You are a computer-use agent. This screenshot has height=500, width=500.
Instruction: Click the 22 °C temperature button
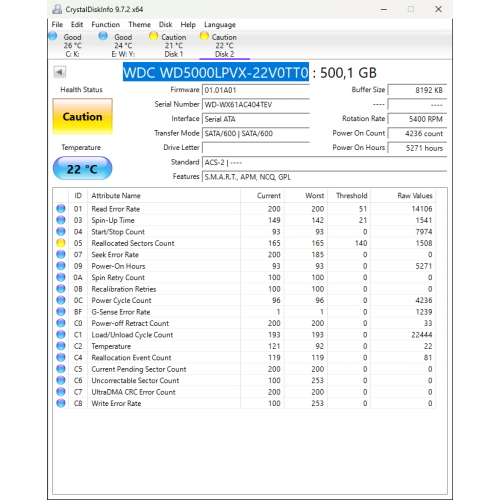click(x=82, y=169)
